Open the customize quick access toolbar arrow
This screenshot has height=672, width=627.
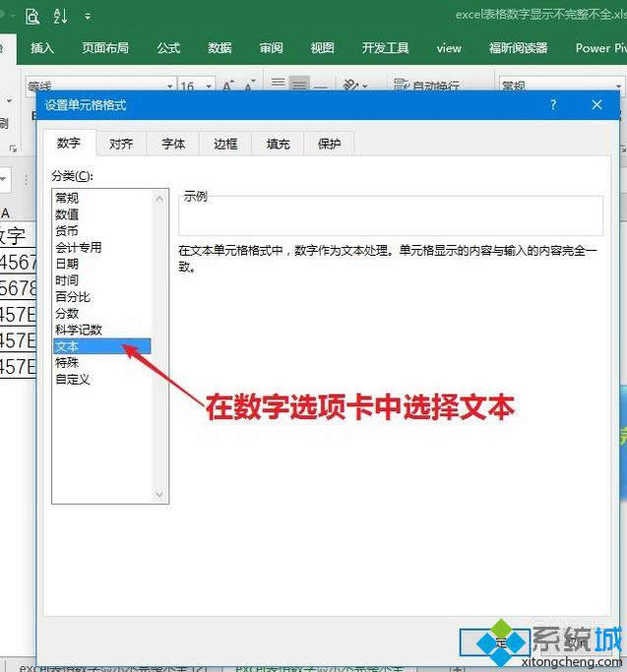pyautogui.click(x=88, y=17)
